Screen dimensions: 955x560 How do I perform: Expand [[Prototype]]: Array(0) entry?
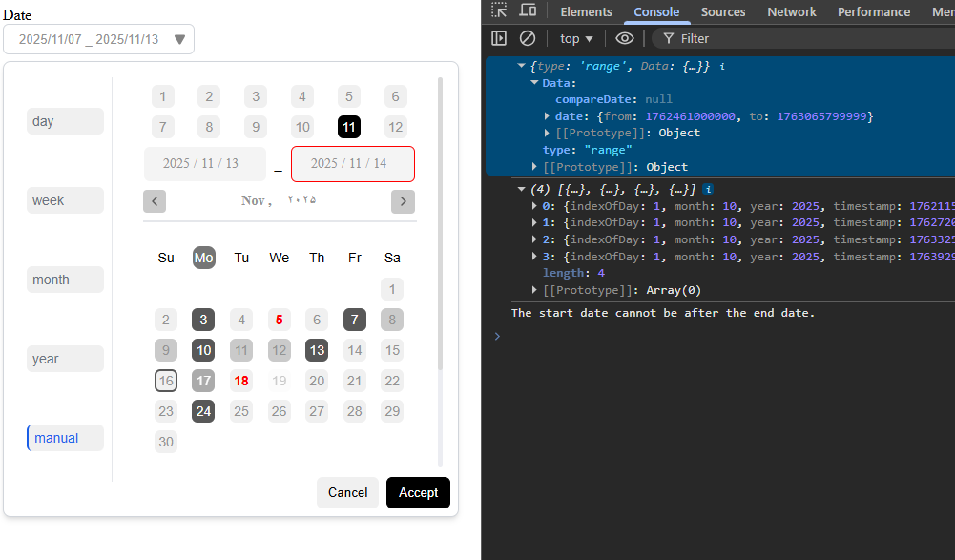point(534,290)
